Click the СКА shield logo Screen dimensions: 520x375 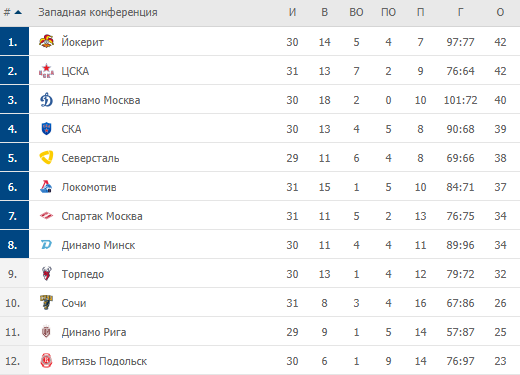click(x=46, y=129)
